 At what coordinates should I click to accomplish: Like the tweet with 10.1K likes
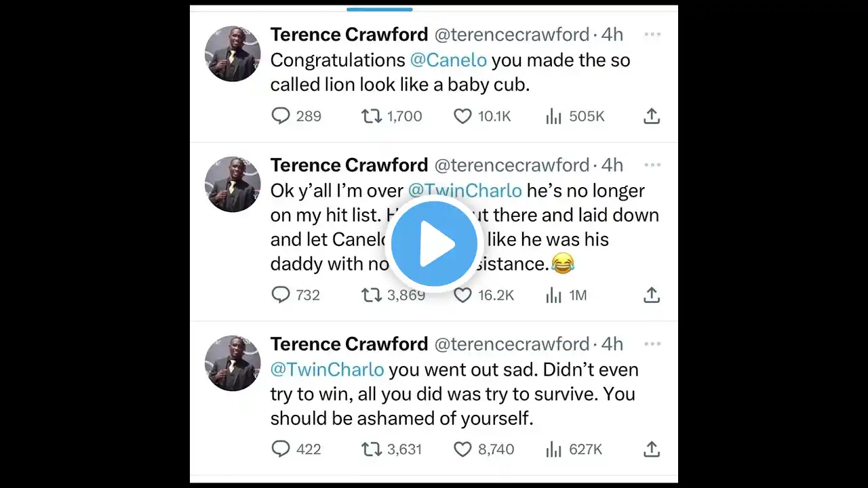pyautogui.click(x=462, y=117)
